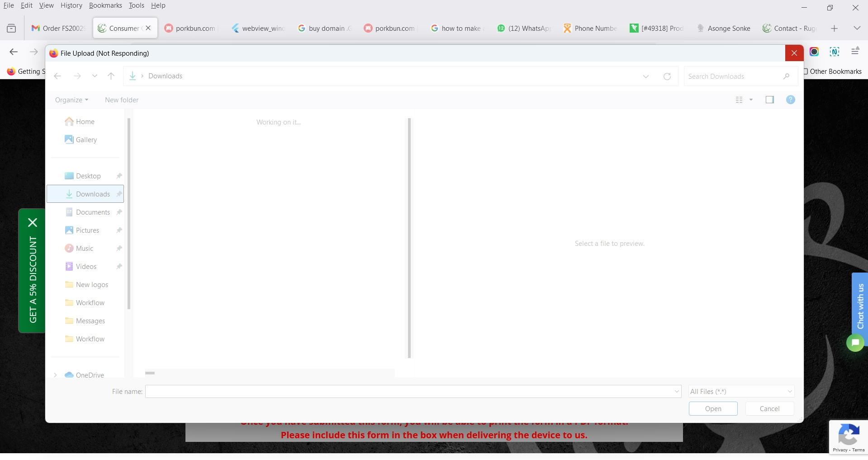Open Pictures in navigation pane
868x460 pixels.
click(85, 230)
